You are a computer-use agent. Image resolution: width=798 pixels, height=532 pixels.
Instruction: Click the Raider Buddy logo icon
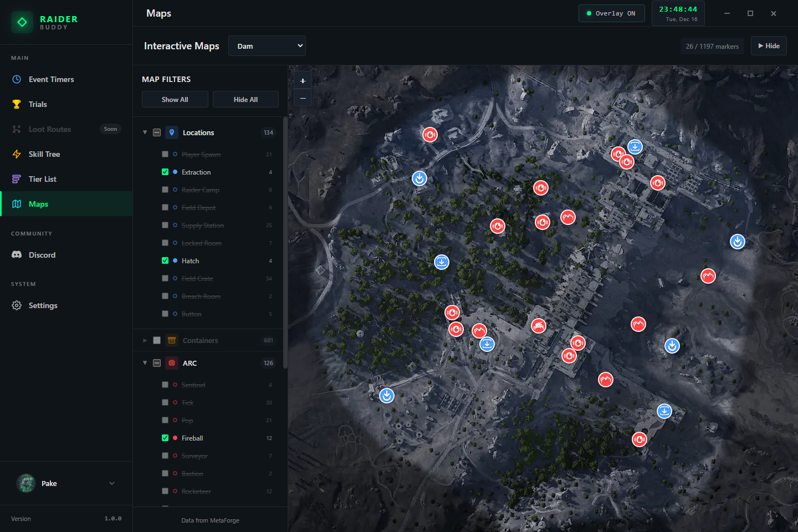click(x=22, y=22)
